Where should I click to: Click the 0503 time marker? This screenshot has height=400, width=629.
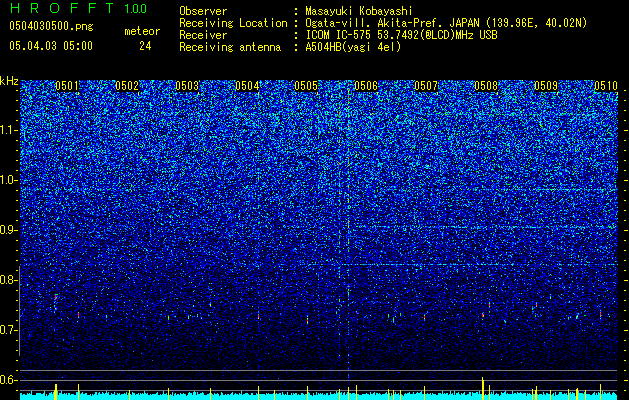click(x=187, y=86)
